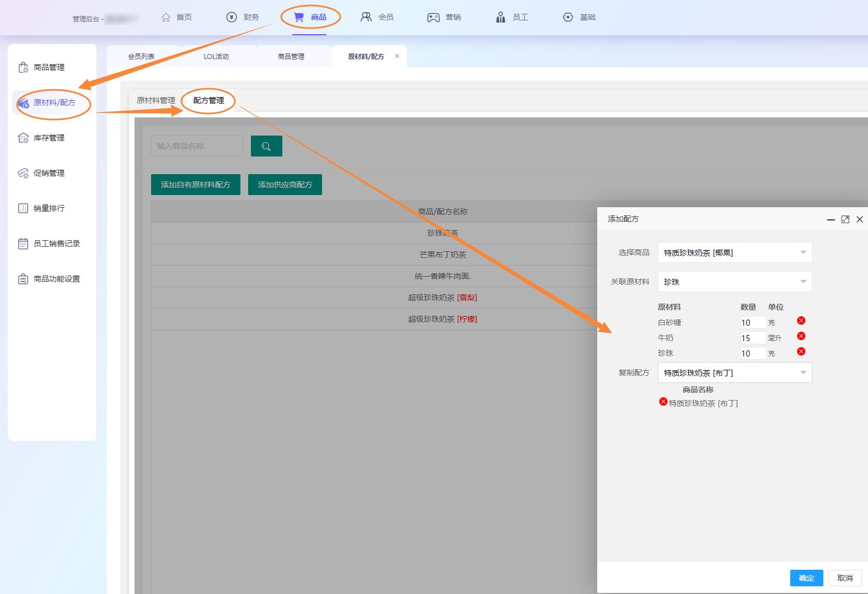868x594 pixels.
Task: Open the 会员 top menu
Action: pos(378,17)
